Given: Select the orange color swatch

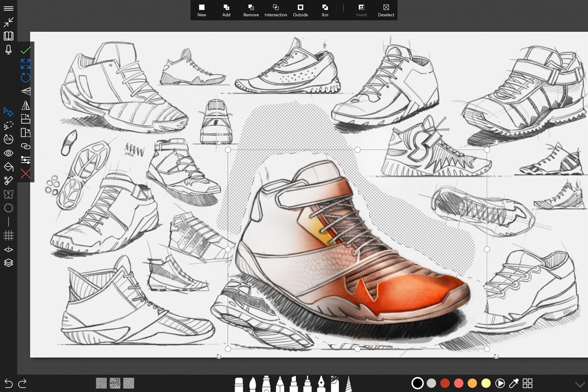Looking at the screenshot, I should coord(472,383).
